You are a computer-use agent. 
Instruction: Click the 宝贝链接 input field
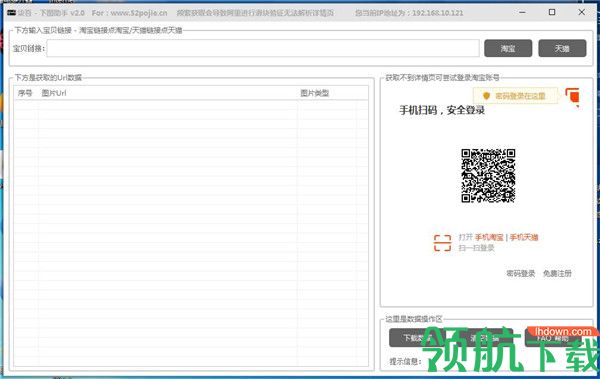[x=263, y=49]
